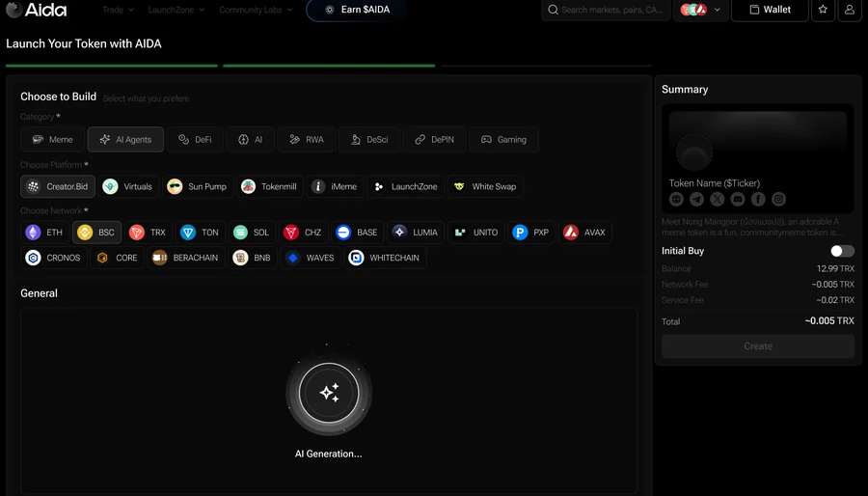Choose White Swap platform
Viewport: 868px width, 496px height.
(485, 186)
